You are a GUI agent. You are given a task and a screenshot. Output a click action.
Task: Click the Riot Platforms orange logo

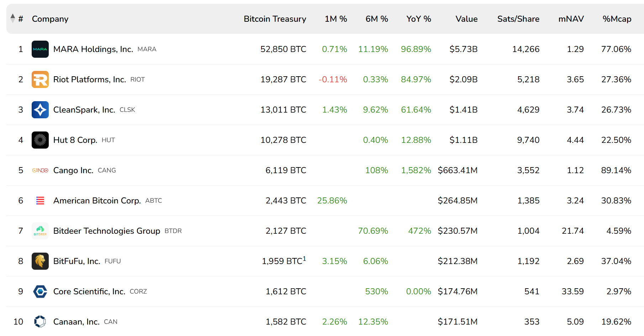(40, 79)
